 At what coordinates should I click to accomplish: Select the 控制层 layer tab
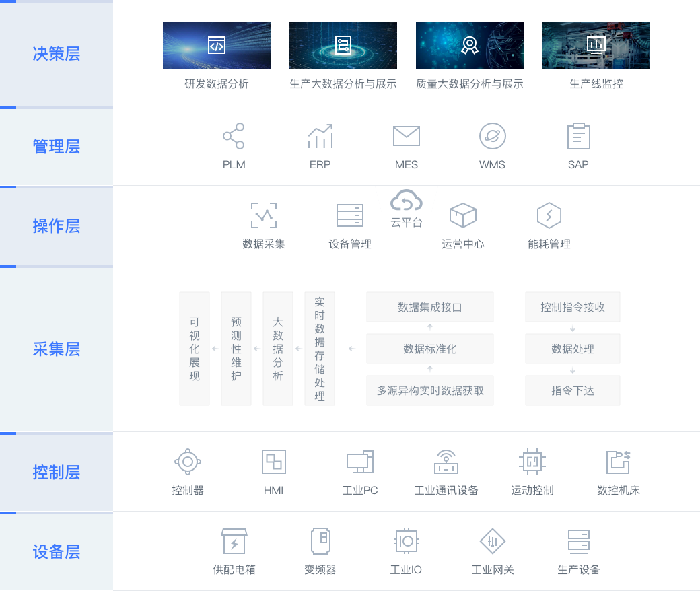click(57, 473)
